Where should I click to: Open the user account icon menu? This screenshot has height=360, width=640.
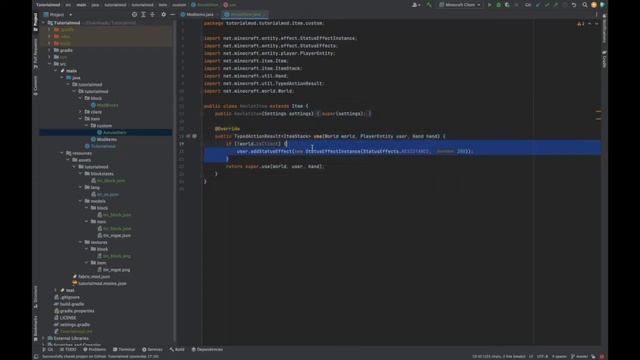(x=416, y=5)
